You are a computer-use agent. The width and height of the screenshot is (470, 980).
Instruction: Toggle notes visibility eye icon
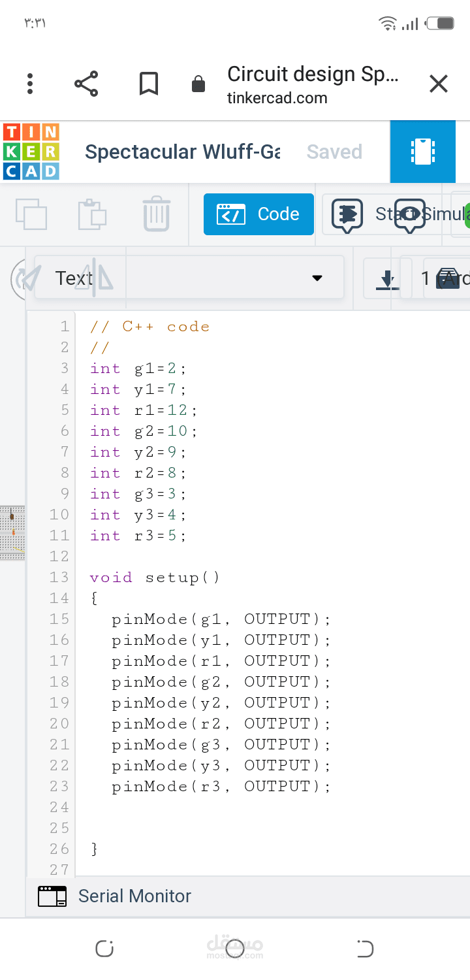(410, 215)
